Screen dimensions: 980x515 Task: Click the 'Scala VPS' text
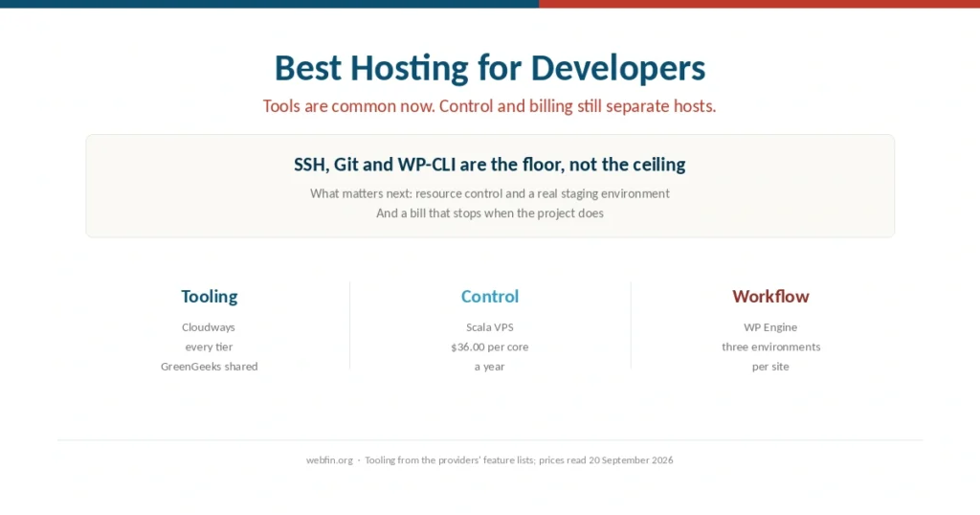coord(489,327)
